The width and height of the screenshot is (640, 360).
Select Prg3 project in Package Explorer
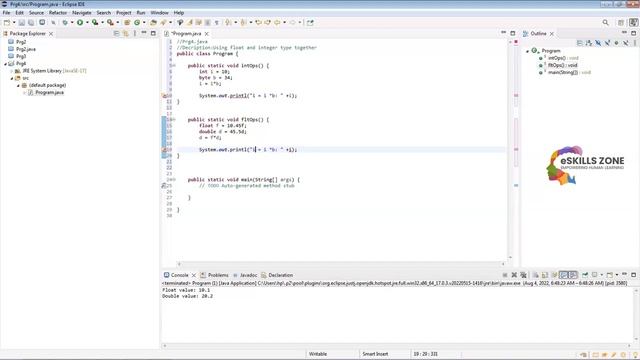point(21,56)
